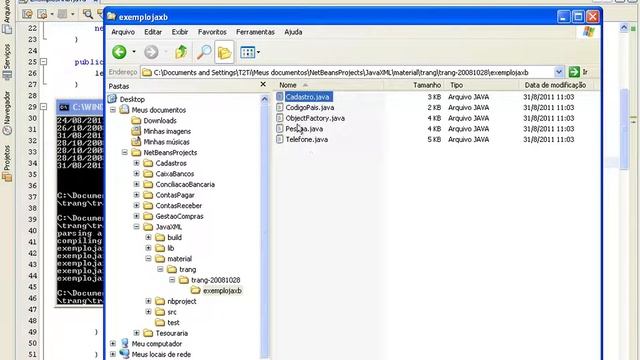Screen dimensions: 640x360
Task: Select the trang-20081028 folder in tree
Action: (216, 280)
